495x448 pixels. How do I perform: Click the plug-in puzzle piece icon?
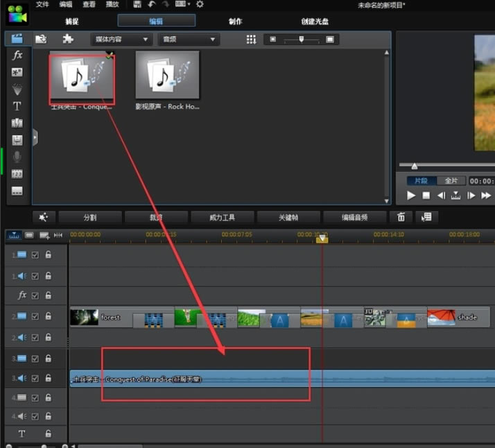[x=68, y=39]
